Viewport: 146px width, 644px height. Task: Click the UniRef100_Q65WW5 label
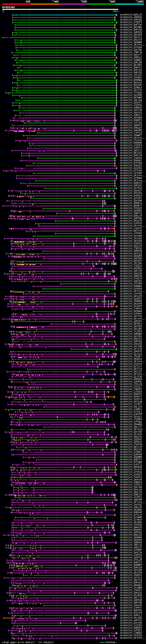coord(131,42)
